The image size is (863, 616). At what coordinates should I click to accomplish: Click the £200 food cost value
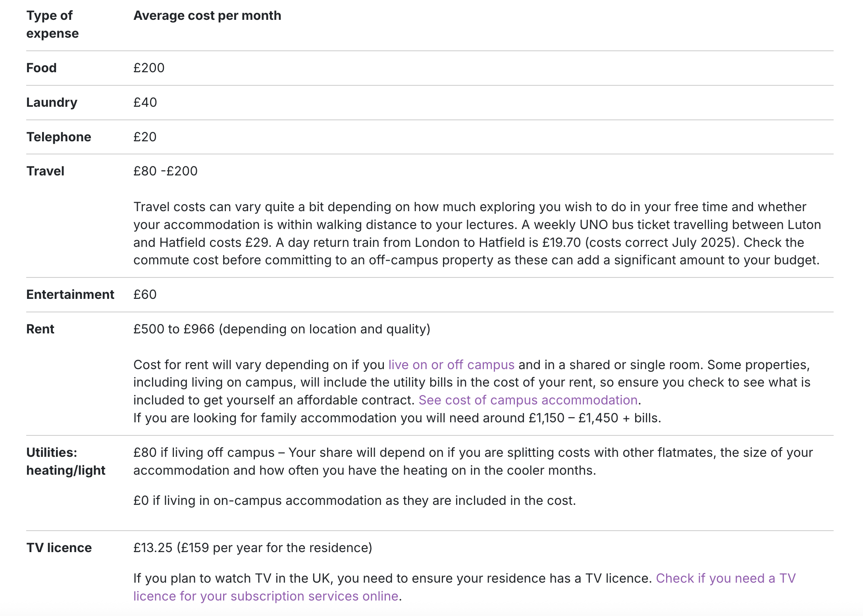tap(149, 68)
